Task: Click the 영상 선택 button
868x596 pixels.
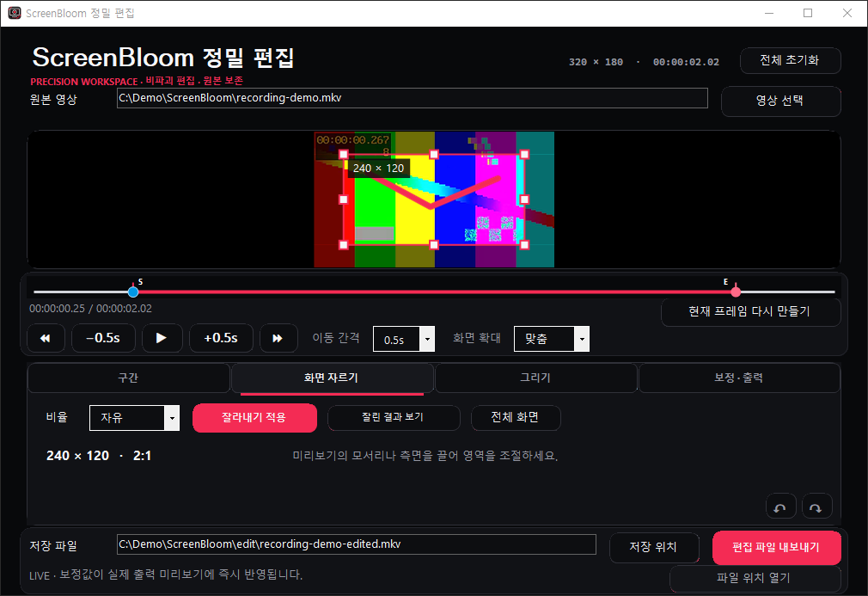Action: [x=780, y=101]
